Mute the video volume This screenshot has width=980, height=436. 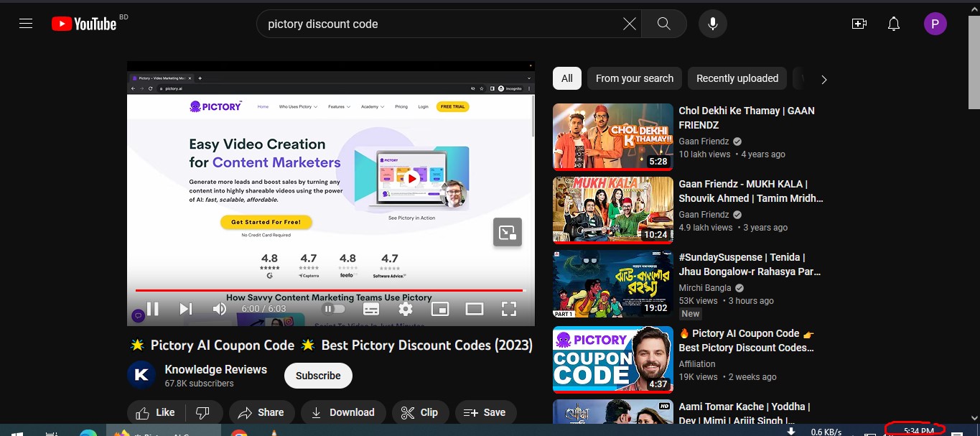pos(220,309)
